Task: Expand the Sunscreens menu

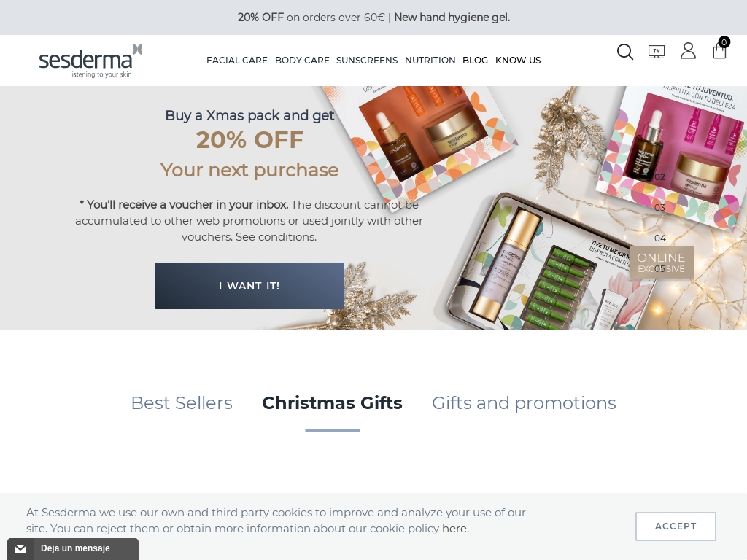Action: click(367, 61)
